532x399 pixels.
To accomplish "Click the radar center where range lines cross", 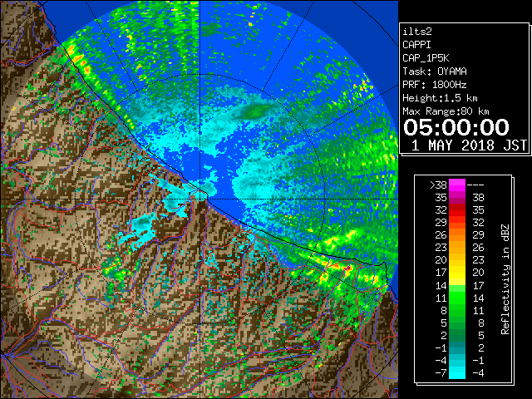I will (x=199, y=199).
